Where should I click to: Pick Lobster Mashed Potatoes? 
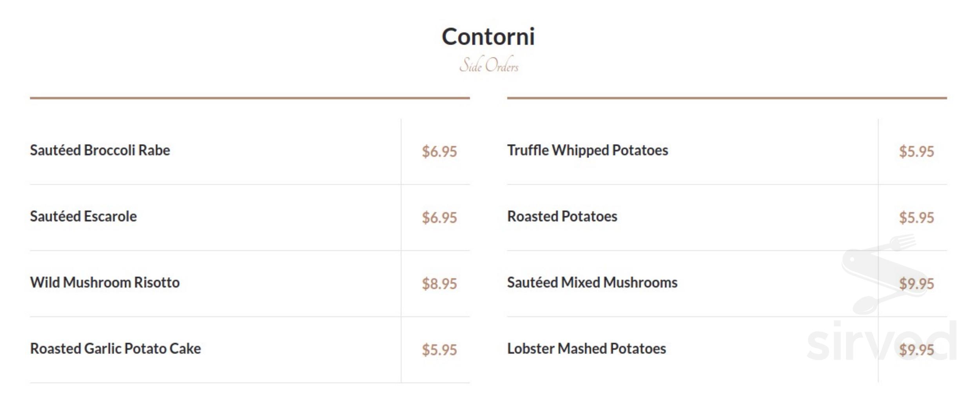[x=586, y=348]
